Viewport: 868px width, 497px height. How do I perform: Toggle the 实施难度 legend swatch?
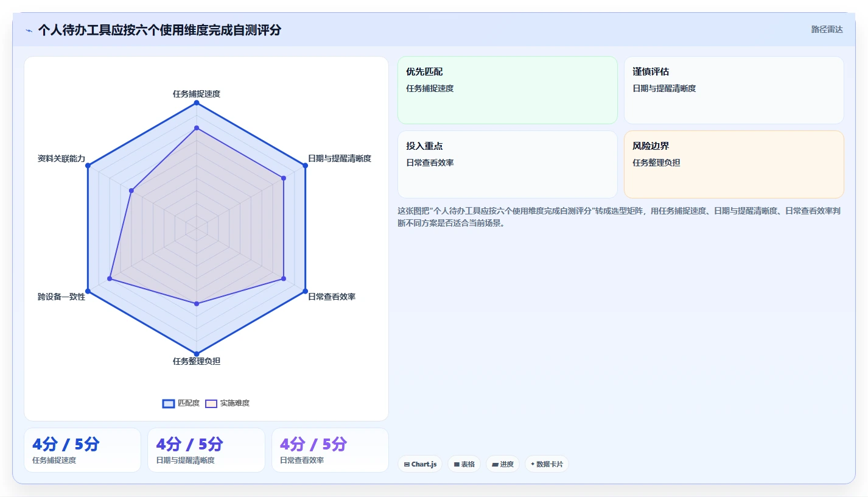pos(211,403)
